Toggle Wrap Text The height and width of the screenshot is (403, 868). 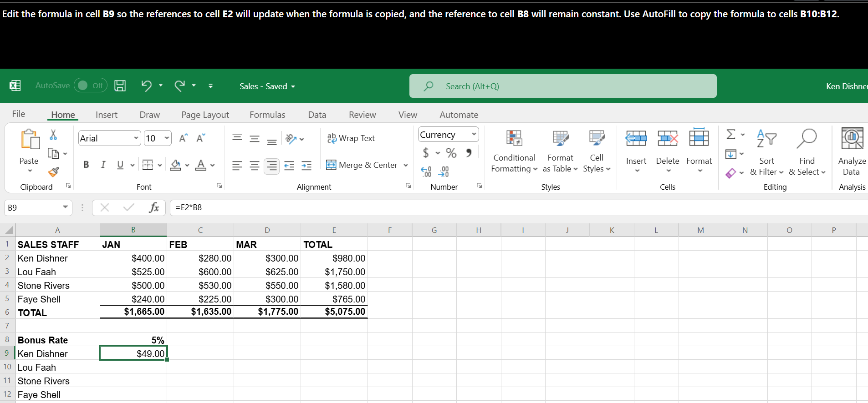tap(351, 138)
